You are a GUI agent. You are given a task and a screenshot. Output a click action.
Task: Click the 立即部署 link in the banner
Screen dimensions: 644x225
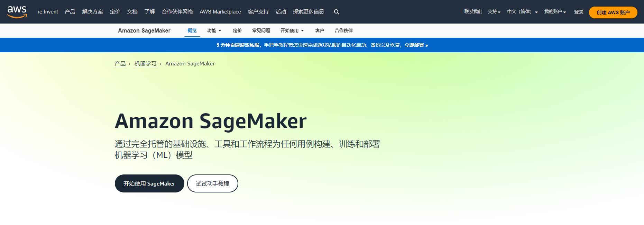pyautogui.click(x=416, y=45)
